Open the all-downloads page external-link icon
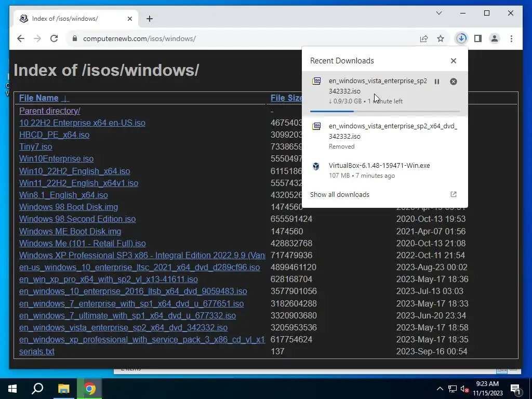The width and height of the screenshot is (532, 399). coord(453,194)
